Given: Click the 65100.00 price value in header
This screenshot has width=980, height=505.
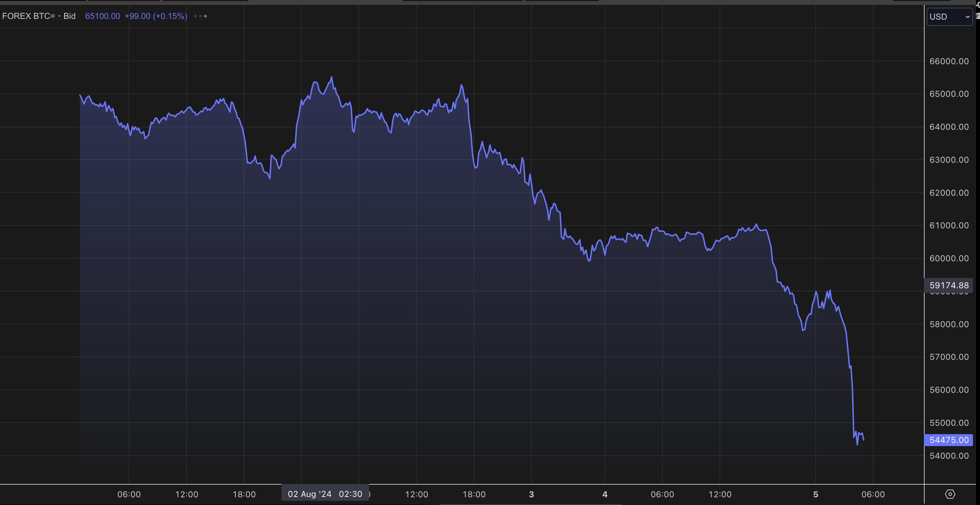Looking at the screenshot, I should [102, 16].
